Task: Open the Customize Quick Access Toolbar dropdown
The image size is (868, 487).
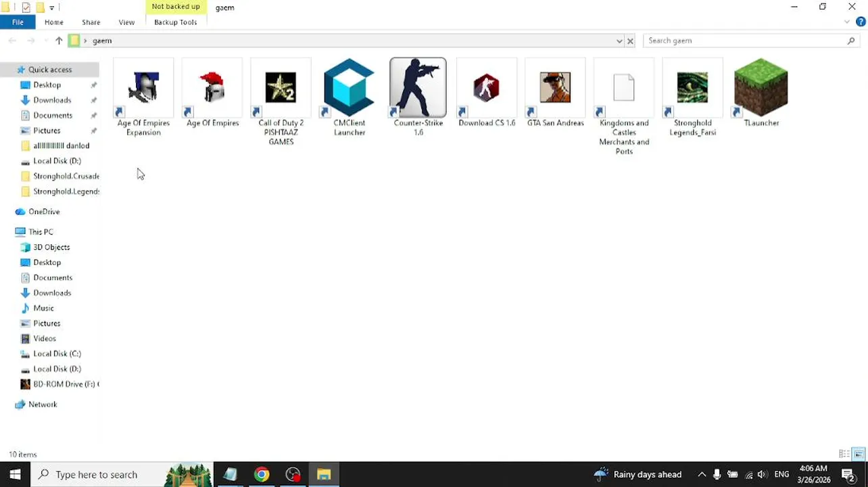Action: [x=51, y=7]
